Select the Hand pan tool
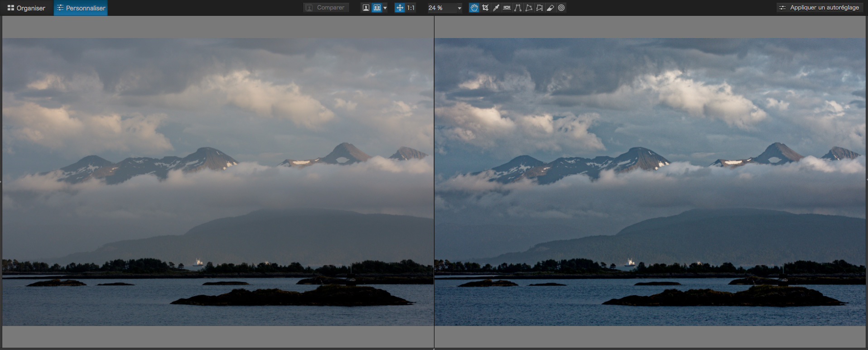The width and height of the screenshot is (868, 350). pos(474,8)
